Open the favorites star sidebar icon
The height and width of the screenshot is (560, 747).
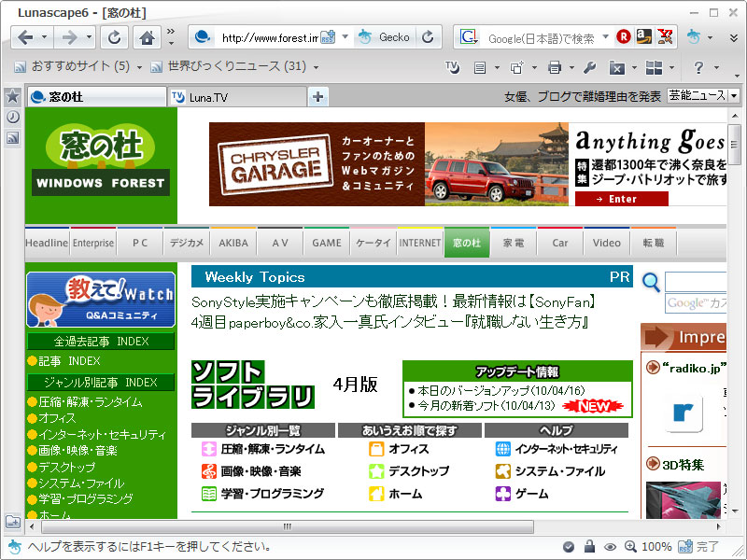point(12,96)
